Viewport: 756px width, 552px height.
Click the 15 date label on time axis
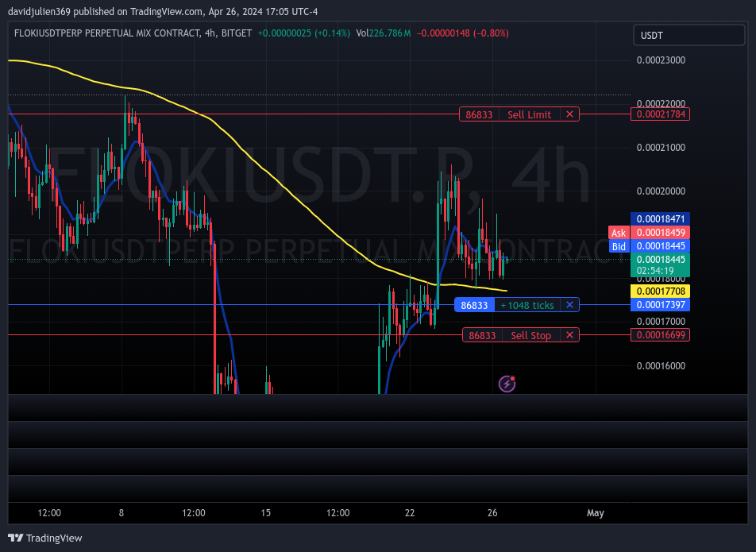[x=266, y=513]
